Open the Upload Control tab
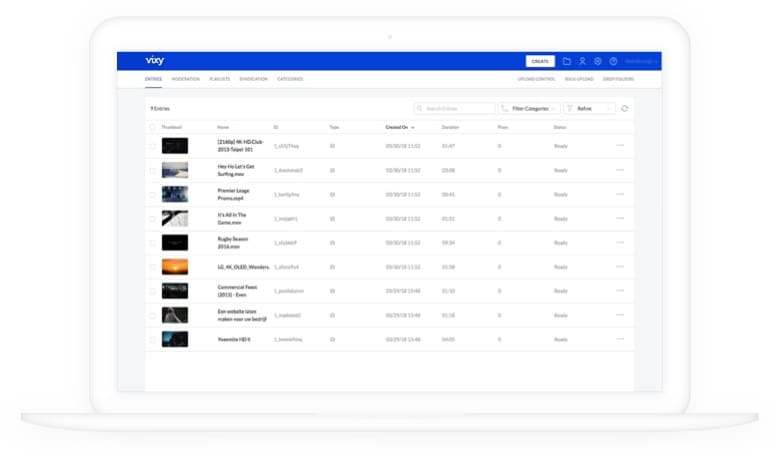The height and width of the screenshot is (460, 780). (x=536, y=79)
